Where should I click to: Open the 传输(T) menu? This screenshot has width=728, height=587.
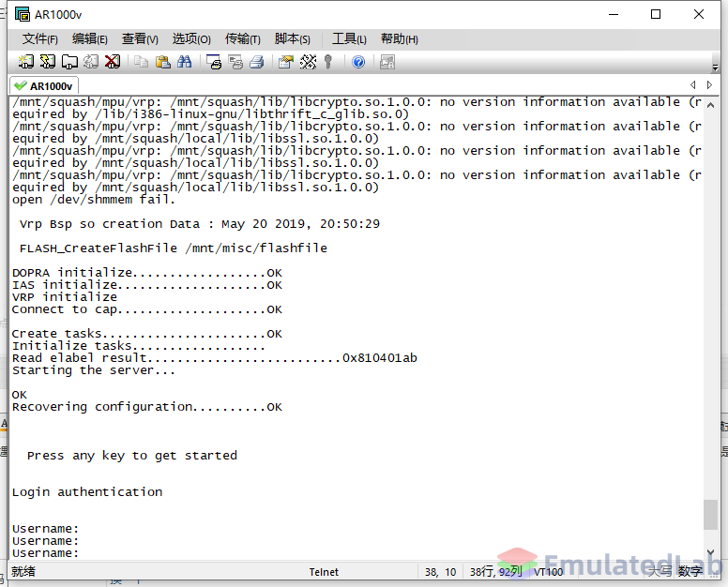(242, 39)
